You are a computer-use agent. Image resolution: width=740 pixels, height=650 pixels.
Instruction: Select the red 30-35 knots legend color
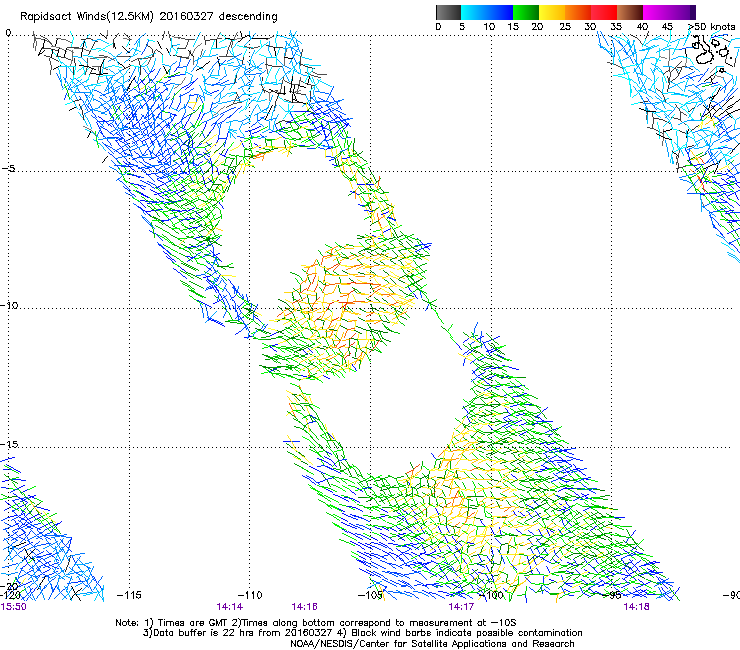point(604,12)
